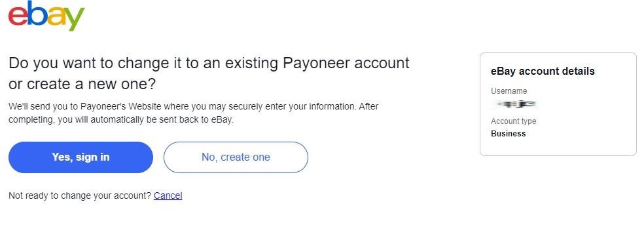
Task: Click the eBay logo
Action: click(46, 15)
